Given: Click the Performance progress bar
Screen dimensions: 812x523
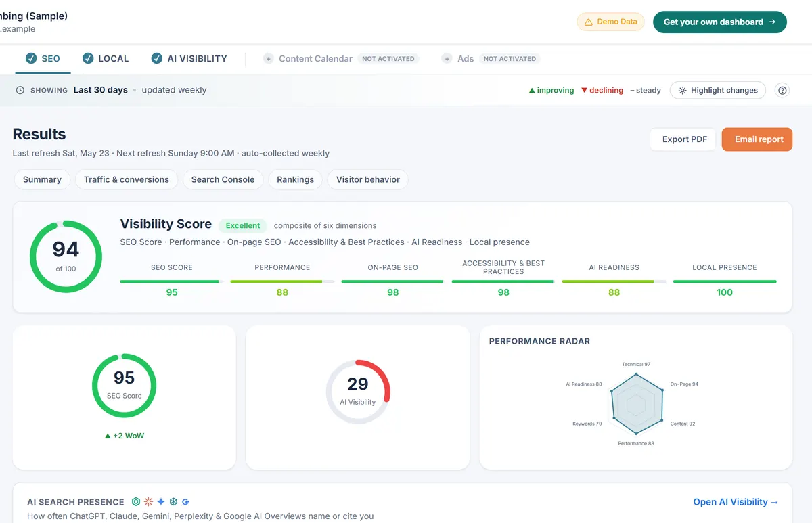Looking at the screenshot, I should point(282,281).
